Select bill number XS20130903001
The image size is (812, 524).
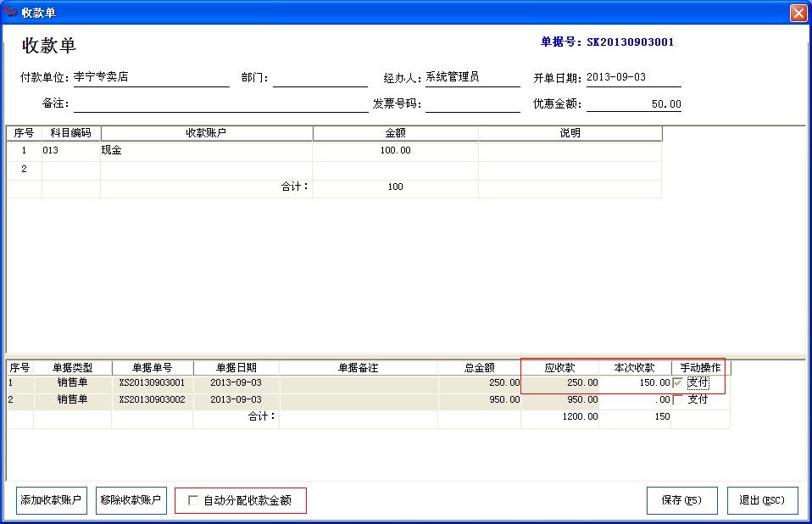(153, 383)
